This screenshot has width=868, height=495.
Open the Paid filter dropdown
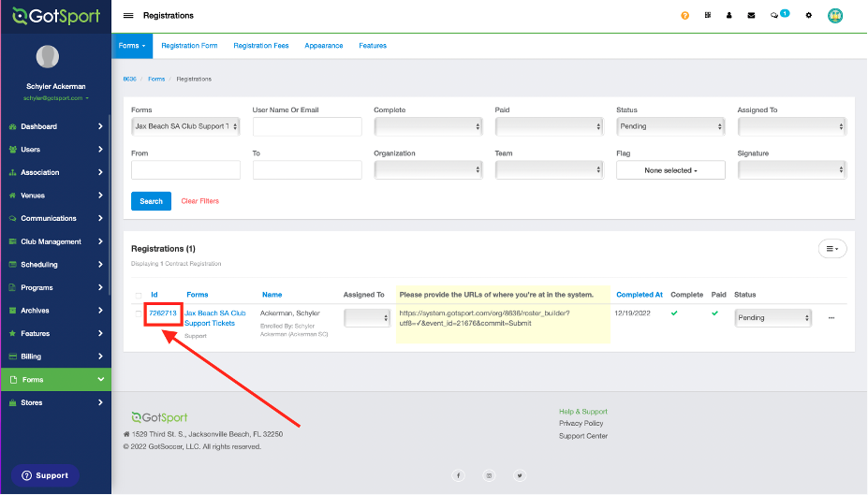point(549,126)
